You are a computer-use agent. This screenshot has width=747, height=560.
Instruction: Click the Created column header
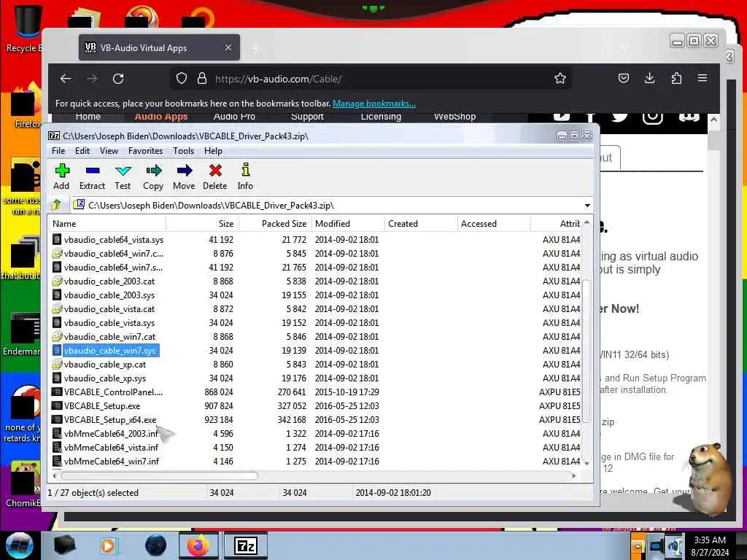(x=421, y=224)
